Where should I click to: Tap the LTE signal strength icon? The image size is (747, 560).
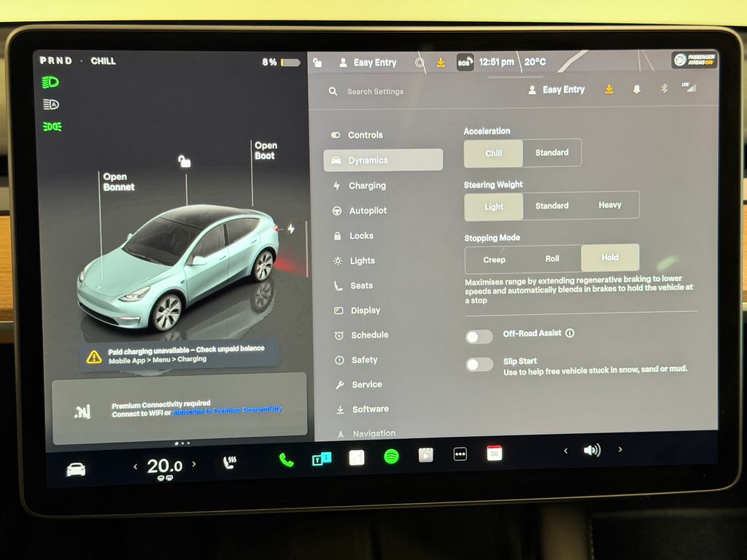click(x=689, y=87)
